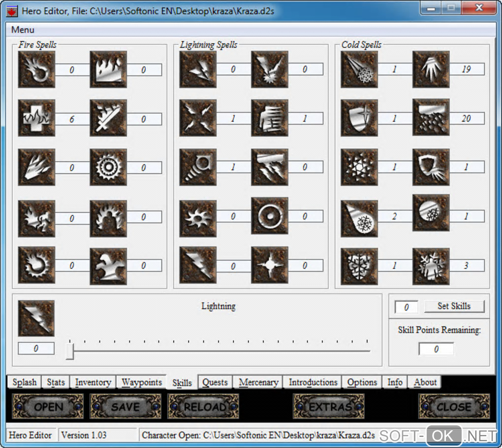The height and width of the screenshot is (448, 502).
Task: Select the Frost Nova crystal-ring icon
Action: pyautogui.click(x=359, y=167)
